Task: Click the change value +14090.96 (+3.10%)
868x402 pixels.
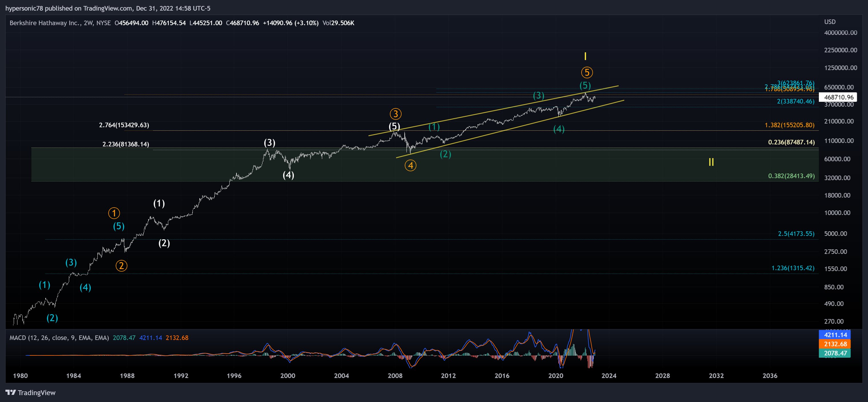Action: (290, 23)
